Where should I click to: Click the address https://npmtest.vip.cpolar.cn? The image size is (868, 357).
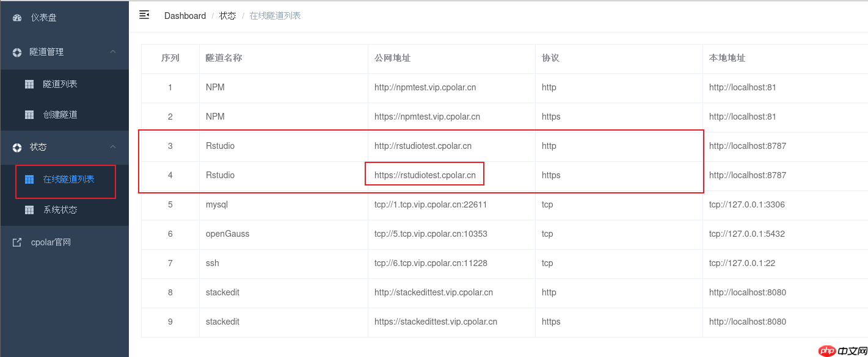(x=427, y=117)
